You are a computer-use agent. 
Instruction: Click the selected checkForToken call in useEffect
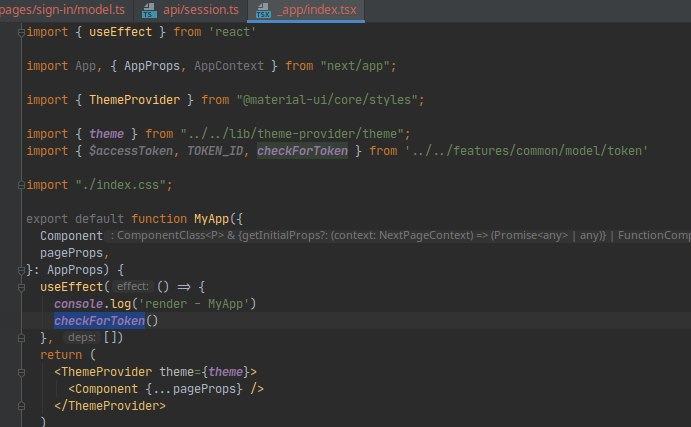[x=100, y=321]
